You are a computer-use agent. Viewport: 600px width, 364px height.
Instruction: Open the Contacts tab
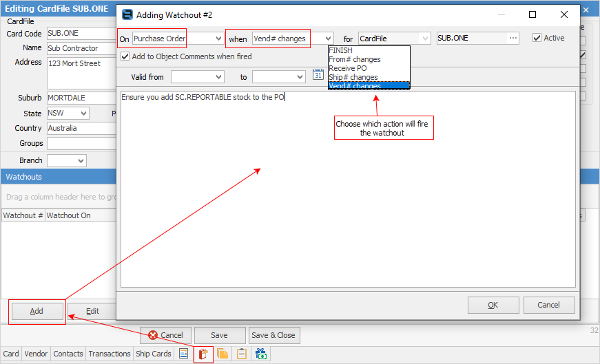click(x=68, y=354)
